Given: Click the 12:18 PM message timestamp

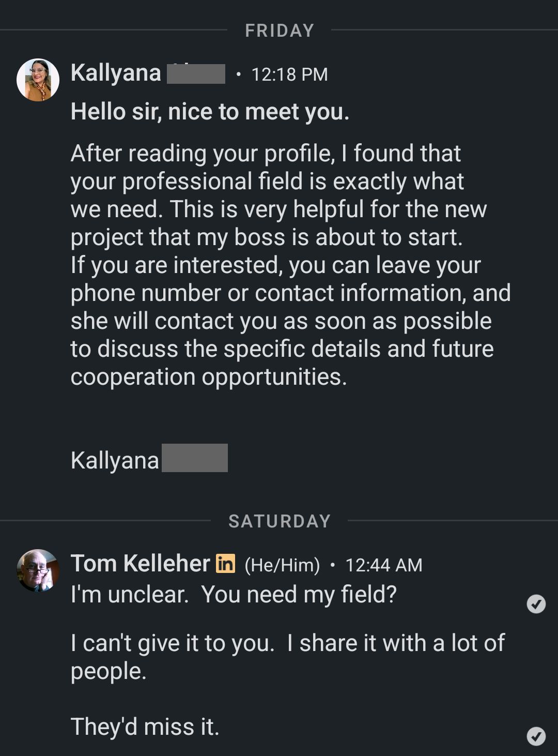Looking at the screenshot, I should [289, 74].
